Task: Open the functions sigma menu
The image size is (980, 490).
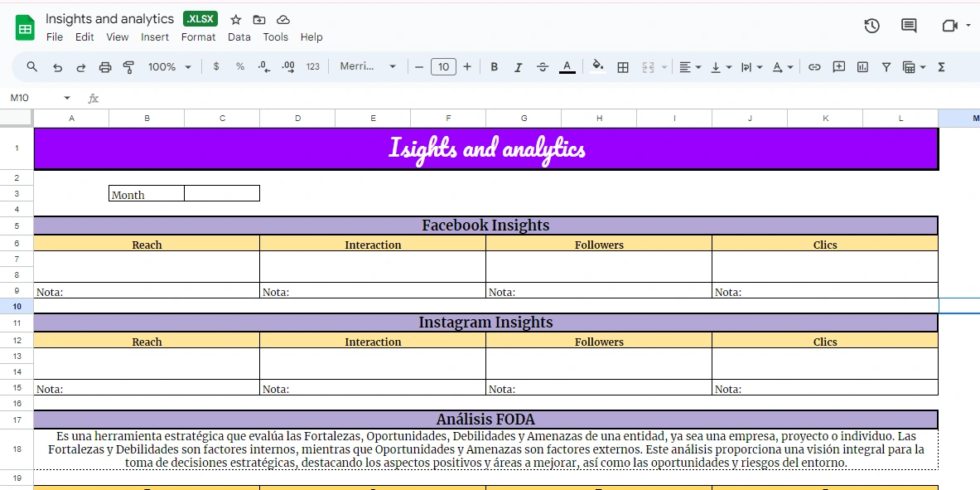Action: 941,67
